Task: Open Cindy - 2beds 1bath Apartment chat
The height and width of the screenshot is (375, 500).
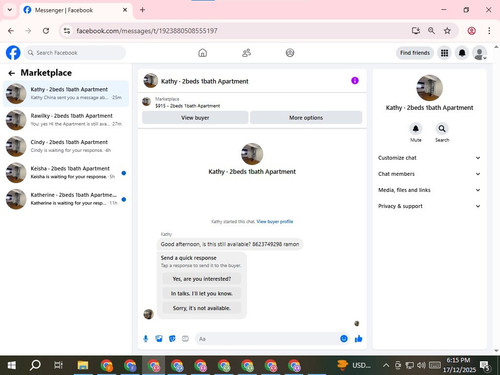Action: click(x=66, y=146)
